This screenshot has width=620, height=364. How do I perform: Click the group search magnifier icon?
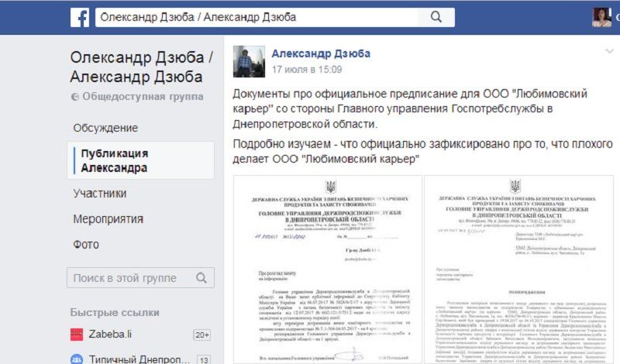click(201, 278)
